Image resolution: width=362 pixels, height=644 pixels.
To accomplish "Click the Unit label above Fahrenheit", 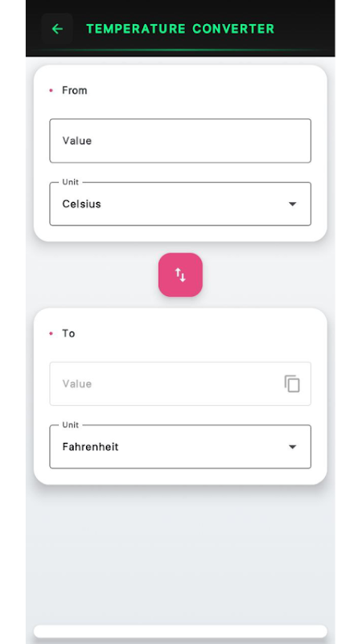I will 70,425.
